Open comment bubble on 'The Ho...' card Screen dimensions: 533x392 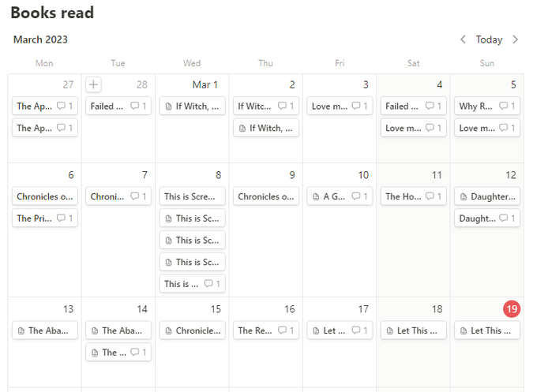(x=430, y=196)
